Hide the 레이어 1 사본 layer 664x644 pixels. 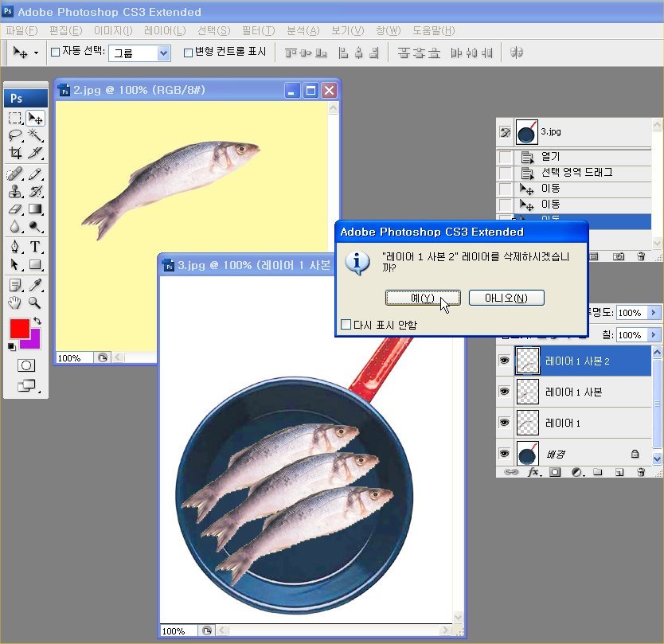[x=503, y=392]
